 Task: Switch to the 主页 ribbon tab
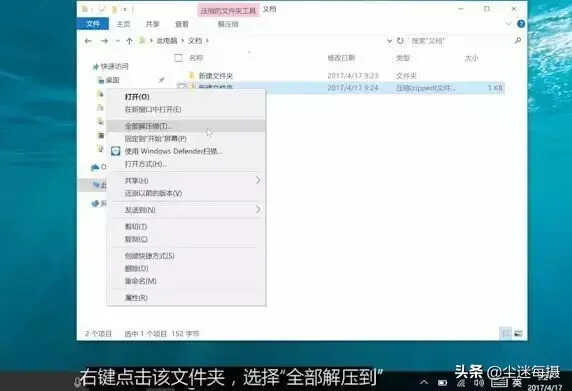(x=123, y=24)
